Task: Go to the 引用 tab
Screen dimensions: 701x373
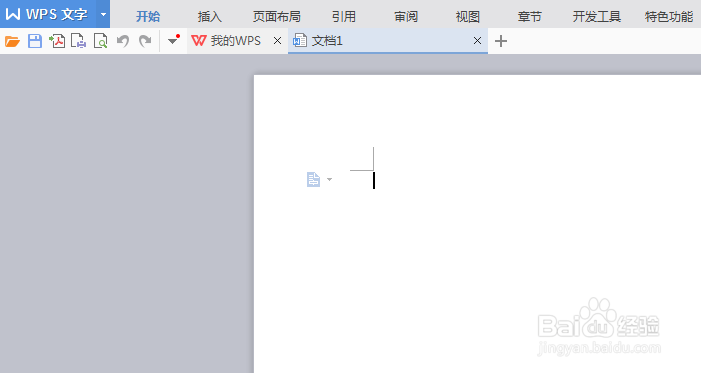Action: 344,17
